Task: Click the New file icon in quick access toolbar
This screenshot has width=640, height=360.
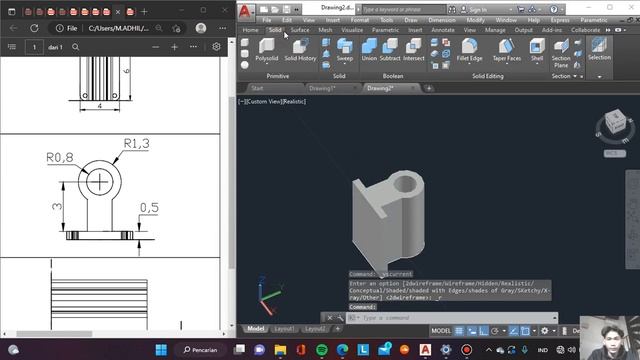Action: 264,9
